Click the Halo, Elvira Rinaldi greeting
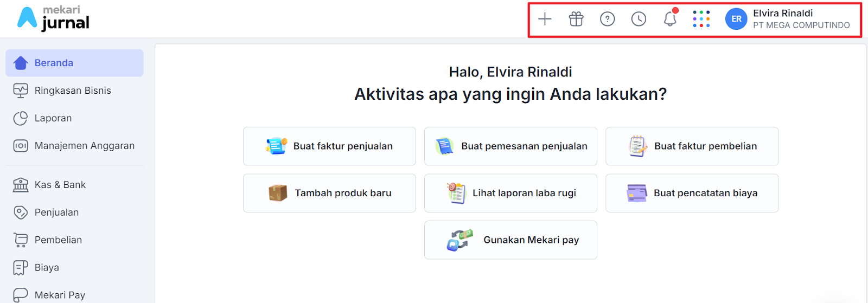The height and width of the screenshot is (303, 868). tap(510, 72)
